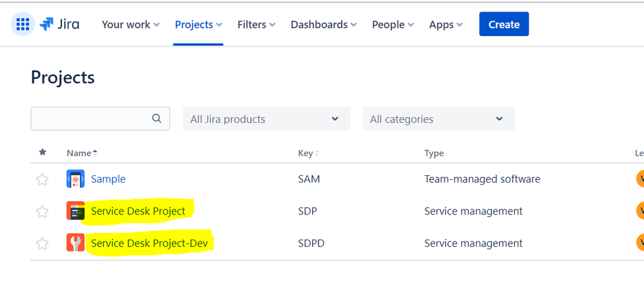The image size is (644, 288).
Task: Open the Service Desk Project-Dev link
Action: (150, 243)
